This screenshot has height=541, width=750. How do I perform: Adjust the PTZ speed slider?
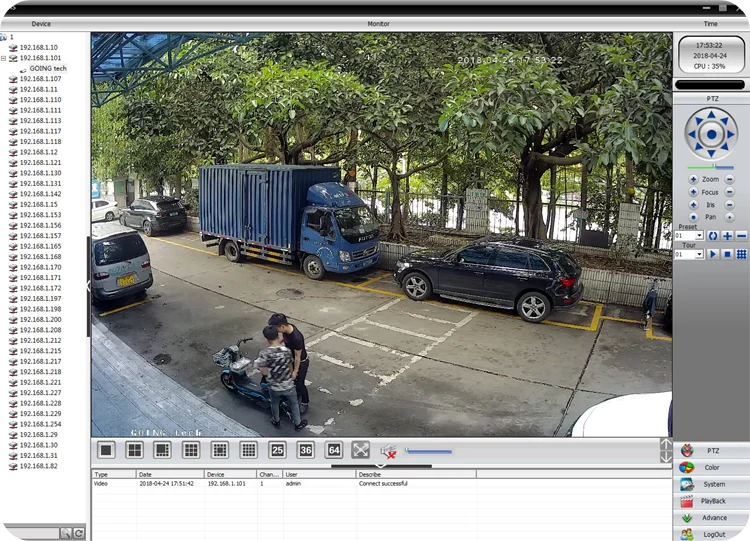tap(710, 167)
